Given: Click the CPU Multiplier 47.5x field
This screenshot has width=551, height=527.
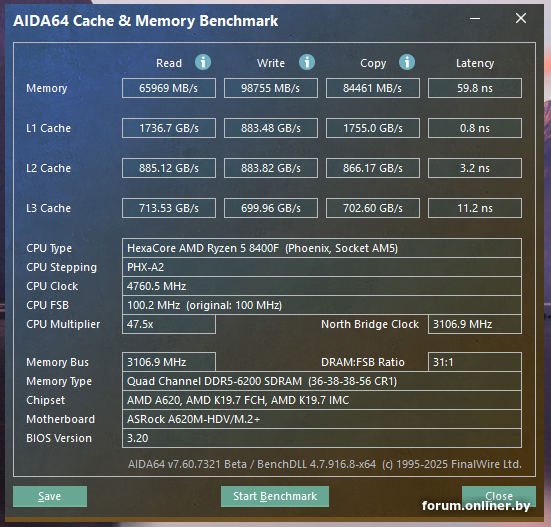Looking at the screenshot, I should pos(169,324).
